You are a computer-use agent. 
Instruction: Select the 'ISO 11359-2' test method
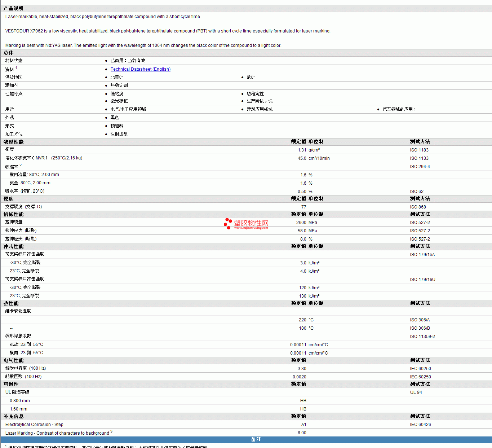point(422,337)
